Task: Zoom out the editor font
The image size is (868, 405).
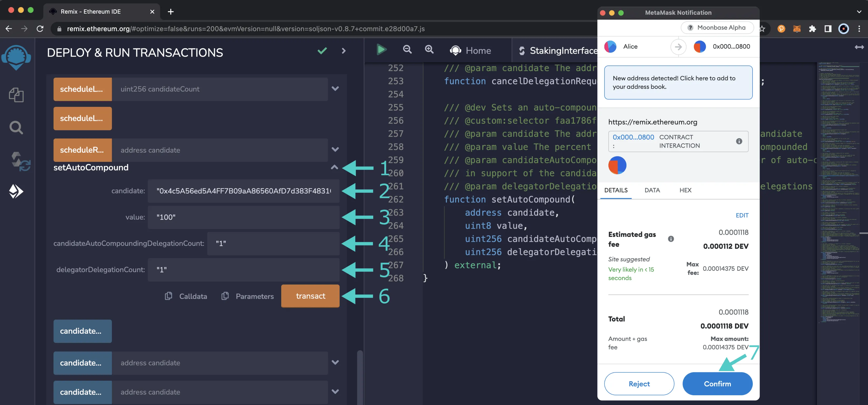Action: pyautogui.click(x=407, y=49)
